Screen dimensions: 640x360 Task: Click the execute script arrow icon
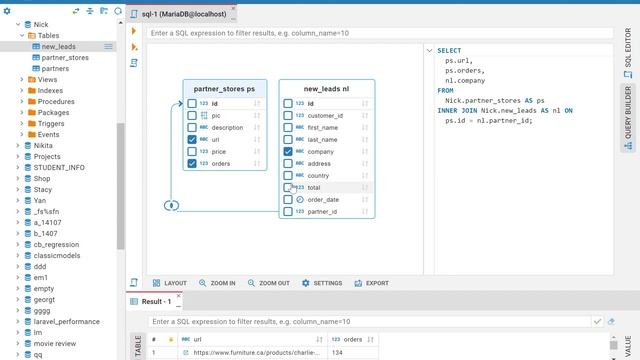[134, 47]
